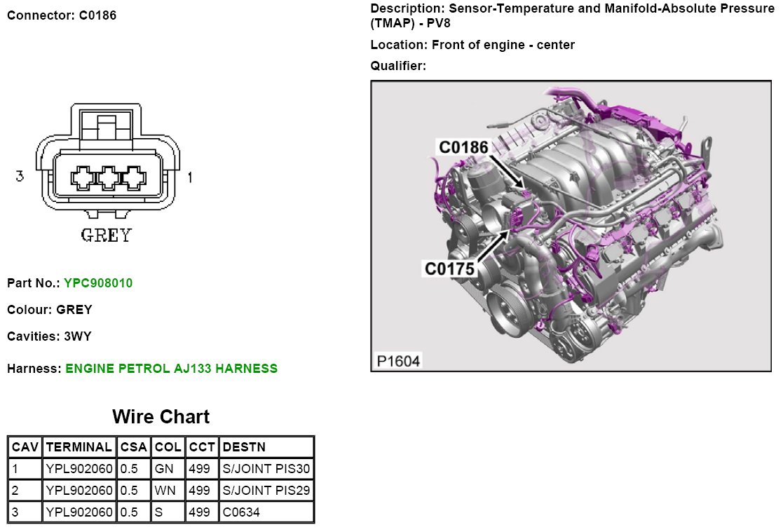Click the CAV column header

point(25,447)
